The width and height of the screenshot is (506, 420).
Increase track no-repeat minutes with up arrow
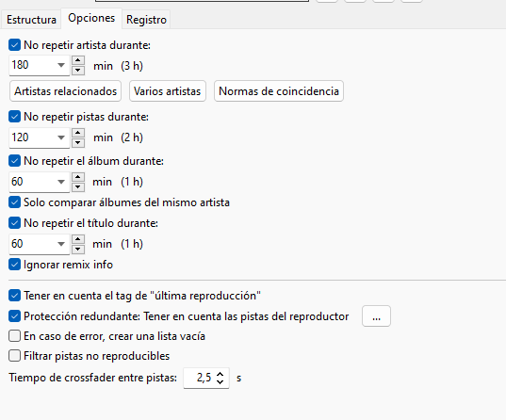78,133
